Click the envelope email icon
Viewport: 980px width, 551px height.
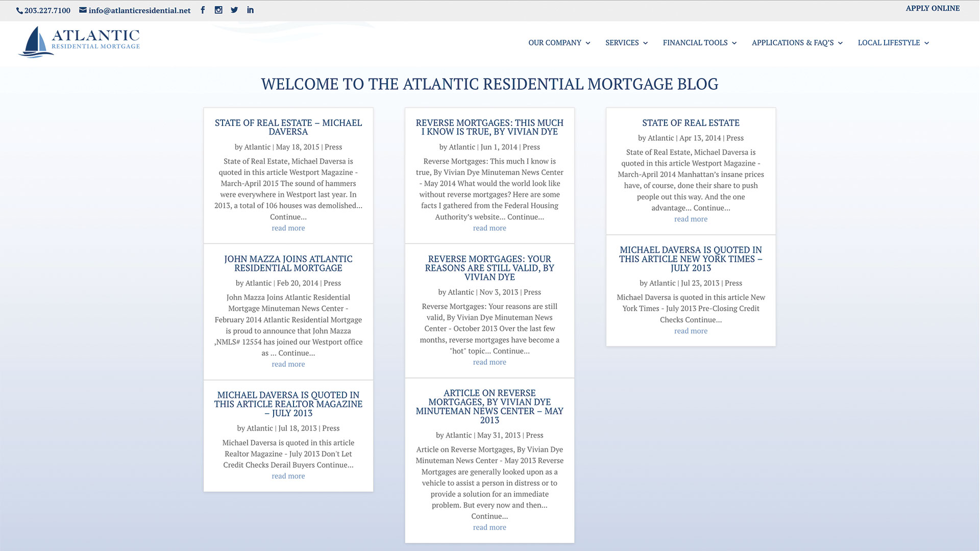(83, 10)
